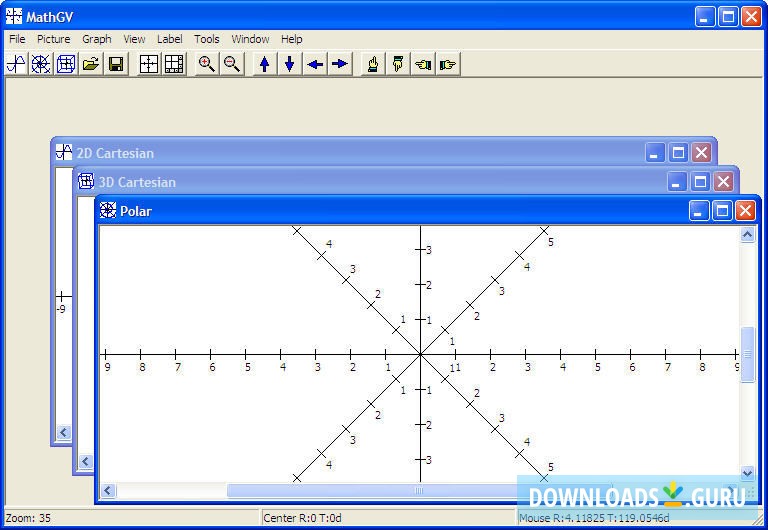Open the Tools menu
The image size is (768, 530).
pyautogui.click(x=206, y=39)
